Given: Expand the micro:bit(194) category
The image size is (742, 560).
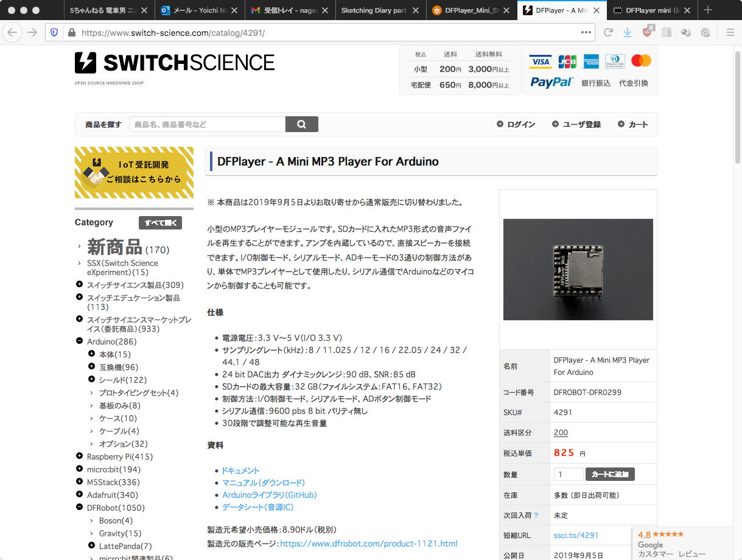Looking at the screenshot, I should 79,469.
